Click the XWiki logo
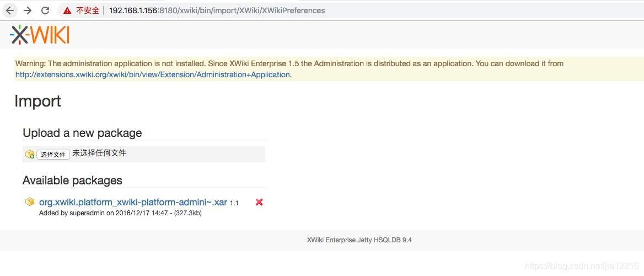This screenshot has height=276, width=644. click(40, 35)
